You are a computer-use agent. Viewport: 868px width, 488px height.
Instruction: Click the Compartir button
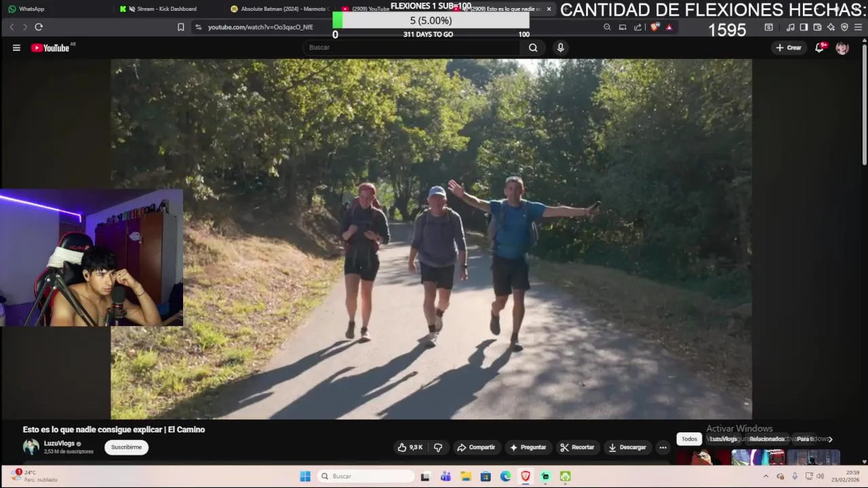pos(476,447)
